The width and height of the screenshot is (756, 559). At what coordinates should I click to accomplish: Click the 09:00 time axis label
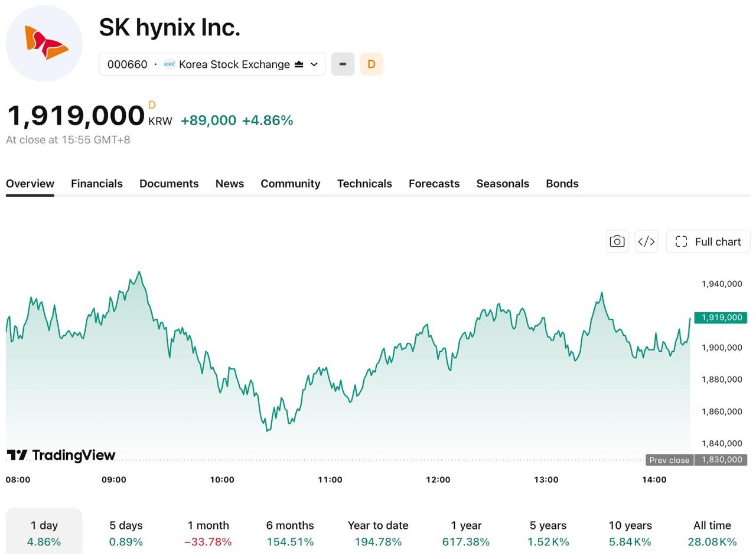click(x=113, y=480)
